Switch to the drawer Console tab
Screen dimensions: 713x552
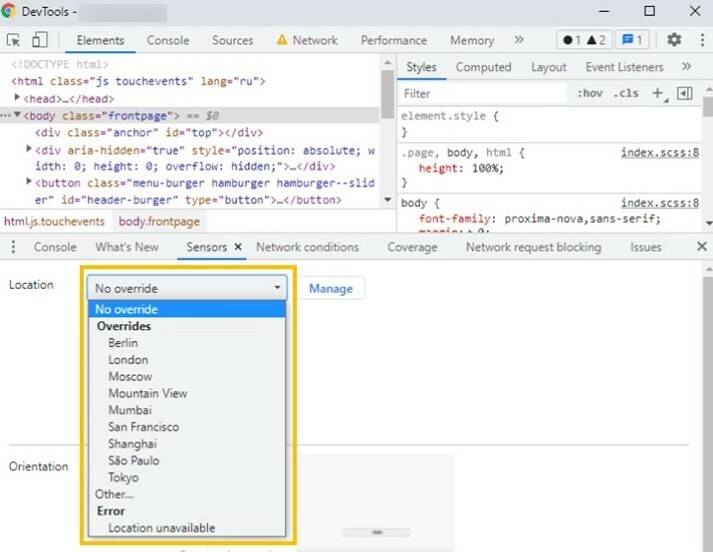pos(55,247)
